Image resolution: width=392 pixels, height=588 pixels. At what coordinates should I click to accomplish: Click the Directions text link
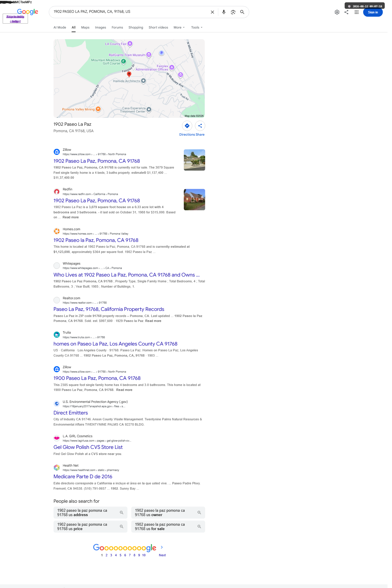[187, 134]
